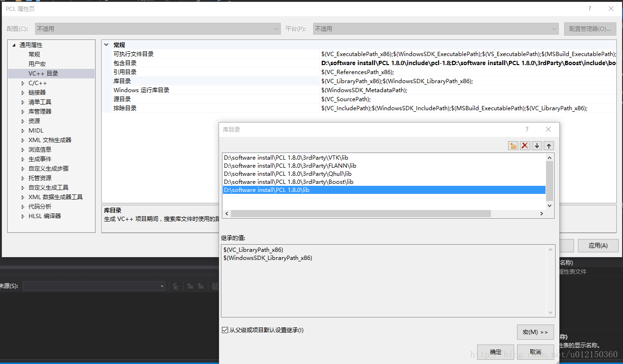
Task: Move selected library path down with arrow icon
Action: (537, 146)
